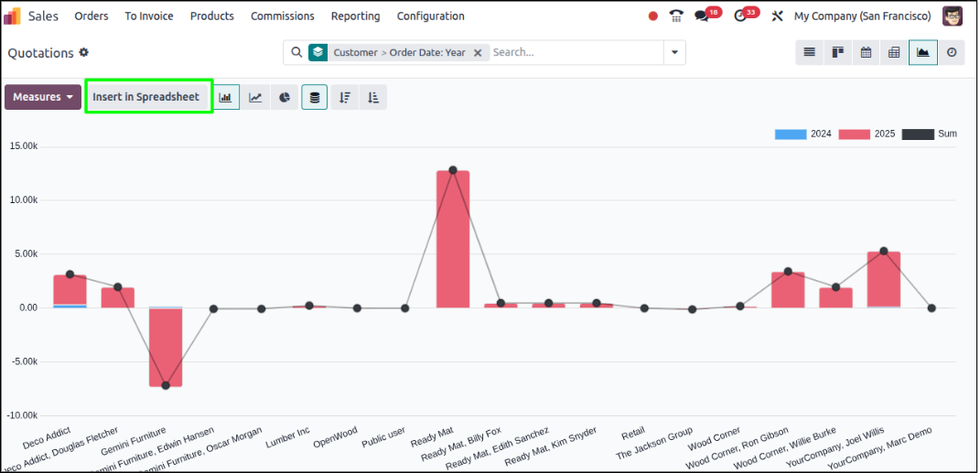Screen dimensions: 980x473
Task: Click the Lumber Inc axis label
Action: 288,438
